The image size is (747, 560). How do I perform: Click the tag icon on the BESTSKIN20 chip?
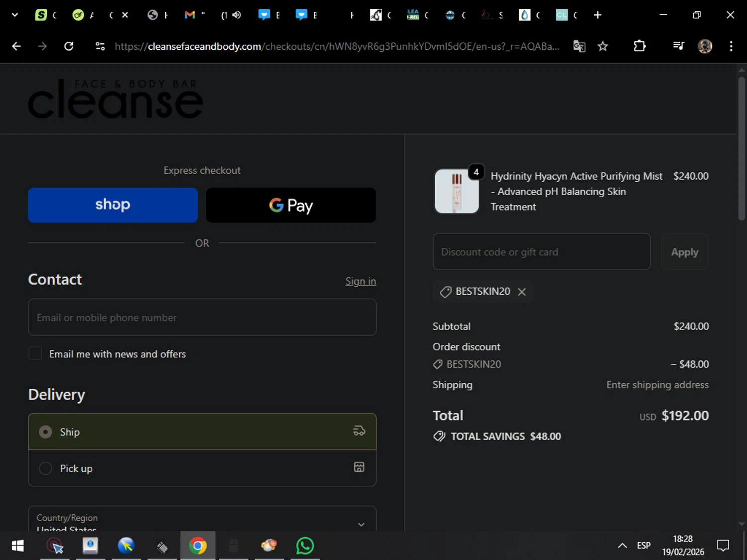446,292
